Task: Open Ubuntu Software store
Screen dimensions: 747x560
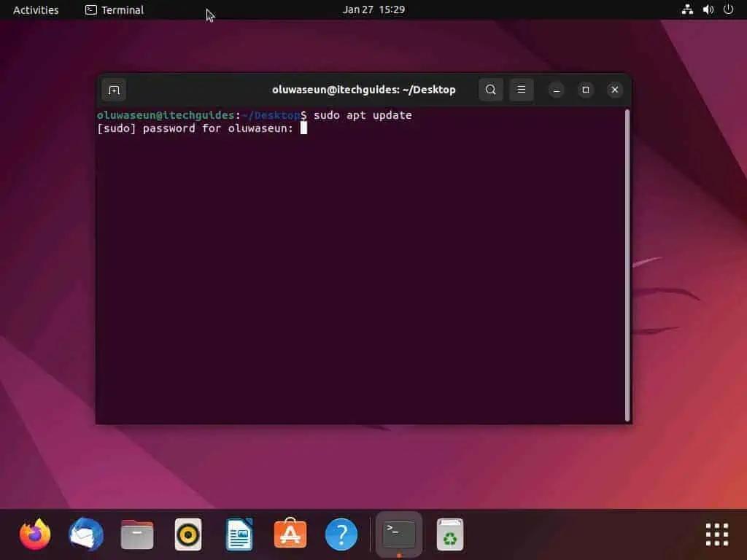Action: (x=290, y=534)
